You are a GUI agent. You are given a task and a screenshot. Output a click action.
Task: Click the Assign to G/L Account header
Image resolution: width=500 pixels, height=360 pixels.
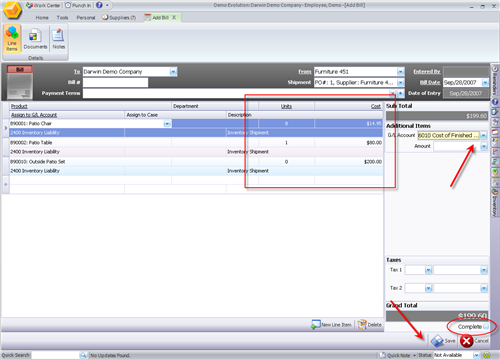tap(34, 115)
